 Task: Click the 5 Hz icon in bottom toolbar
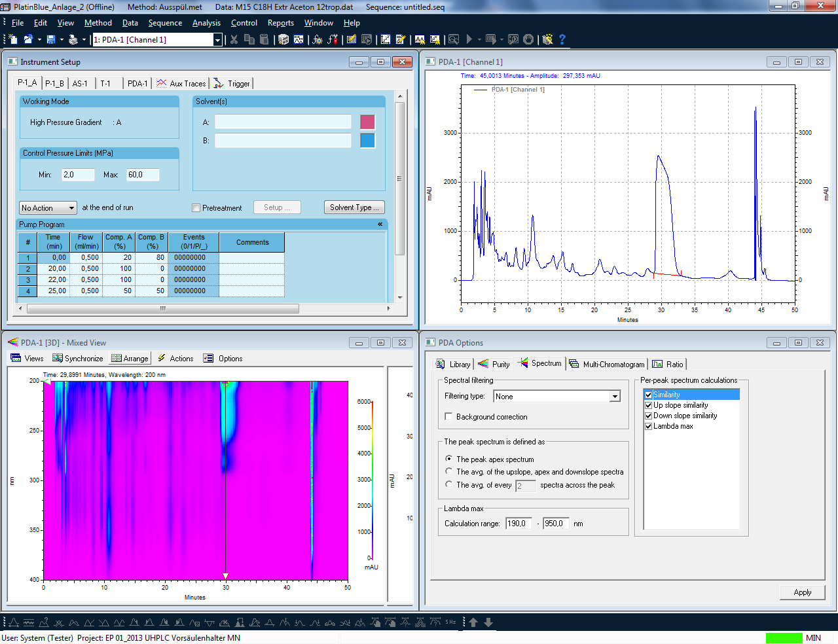coord(450,622)
